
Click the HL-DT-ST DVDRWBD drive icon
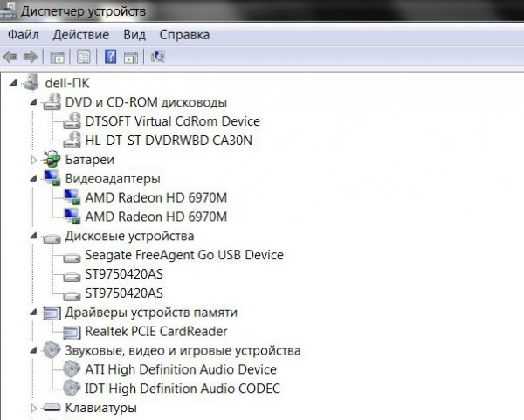pos(72,140)
